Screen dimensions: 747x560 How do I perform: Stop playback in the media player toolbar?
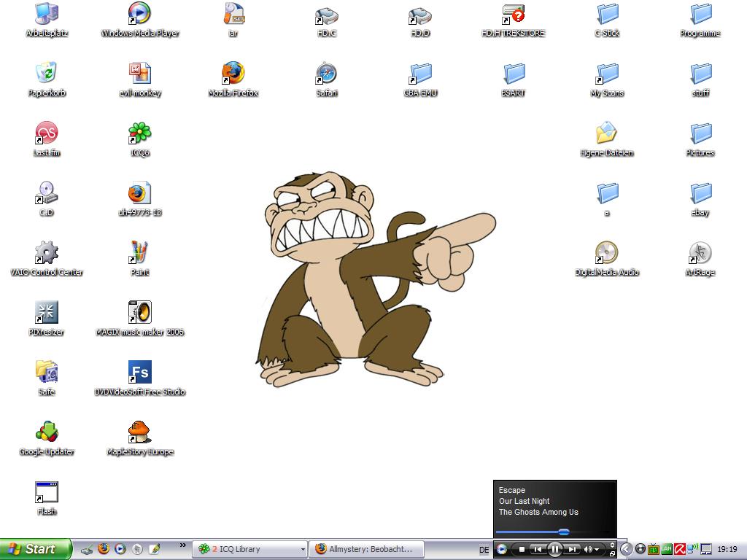(522, 549)
